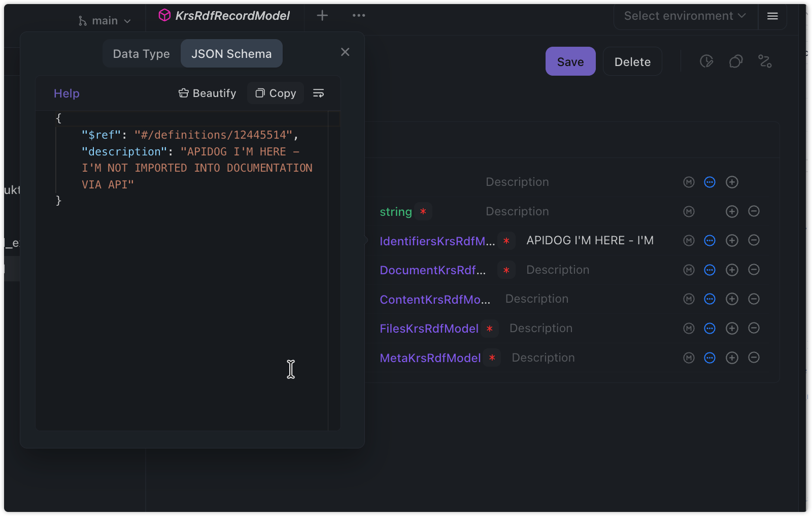This screenshot has height=516, width=812.
Task: Toggle required asterisk on MetaKrsRdfModel
Action: pyautogui.click(x=492, y=358)
